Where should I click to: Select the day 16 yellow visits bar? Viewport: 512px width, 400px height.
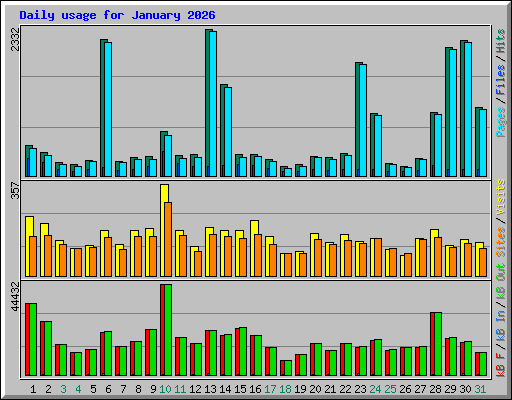(253, 248)
